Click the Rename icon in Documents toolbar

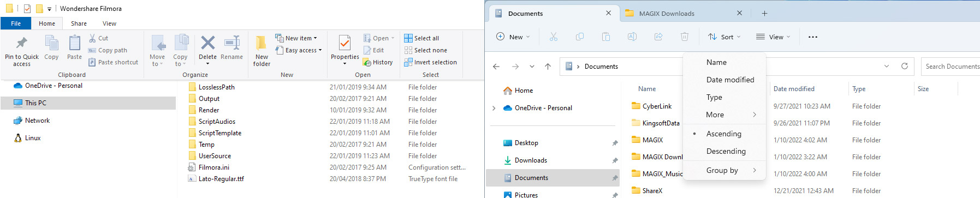pos(632,37)
